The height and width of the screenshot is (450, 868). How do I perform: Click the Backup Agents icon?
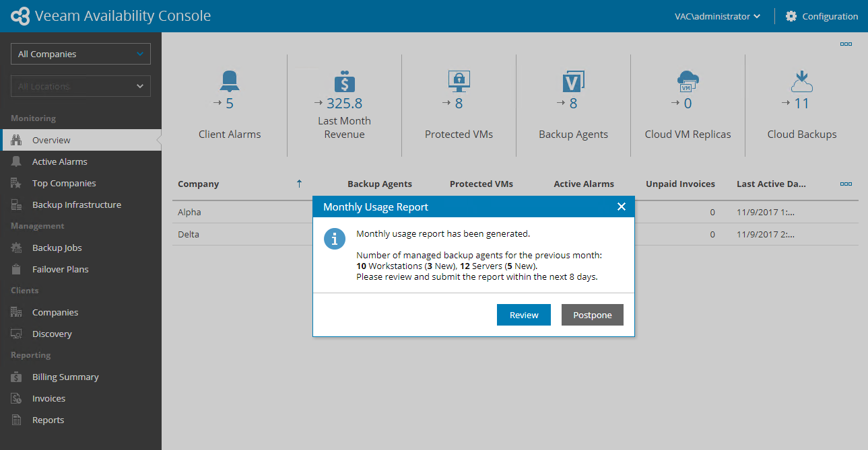(573, 81)
